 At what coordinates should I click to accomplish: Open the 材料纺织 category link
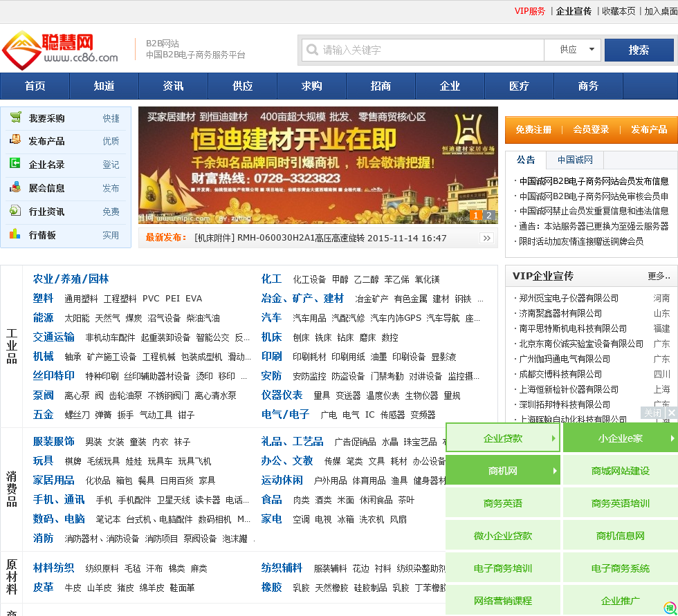[54, 568]
